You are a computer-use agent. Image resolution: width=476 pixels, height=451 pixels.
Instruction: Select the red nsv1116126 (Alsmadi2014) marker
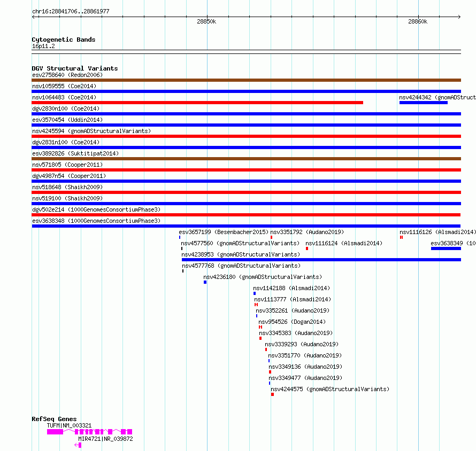pos(401,237)
